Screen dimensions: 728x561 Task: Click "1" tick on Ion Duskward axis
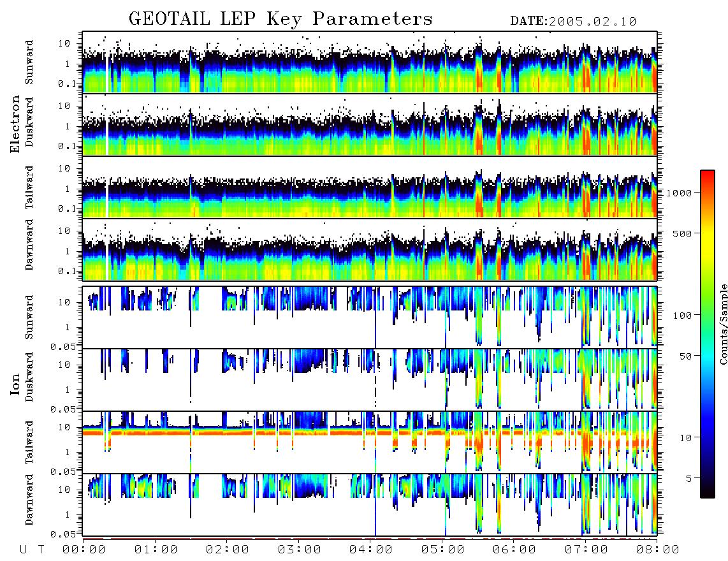pyautogui.click(x=67, y=390)
